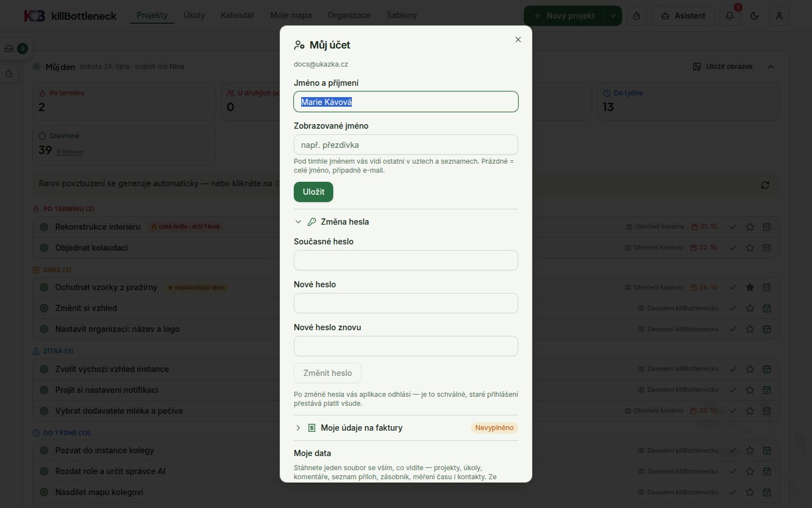The height and width of the screenshot is (508, 812).
Task: Open the Úkoly tab
Action: 194,15
